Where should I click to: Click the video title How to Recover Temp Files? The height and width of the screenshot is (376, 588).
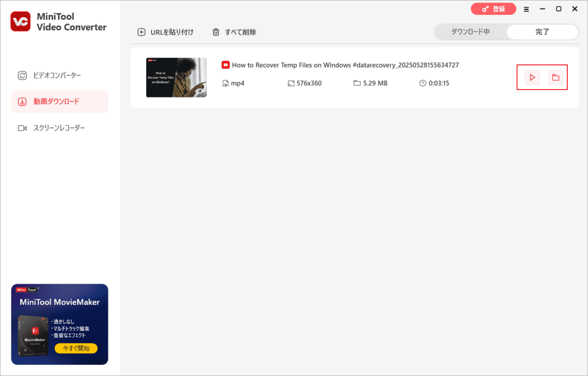[x=345, y=65]
